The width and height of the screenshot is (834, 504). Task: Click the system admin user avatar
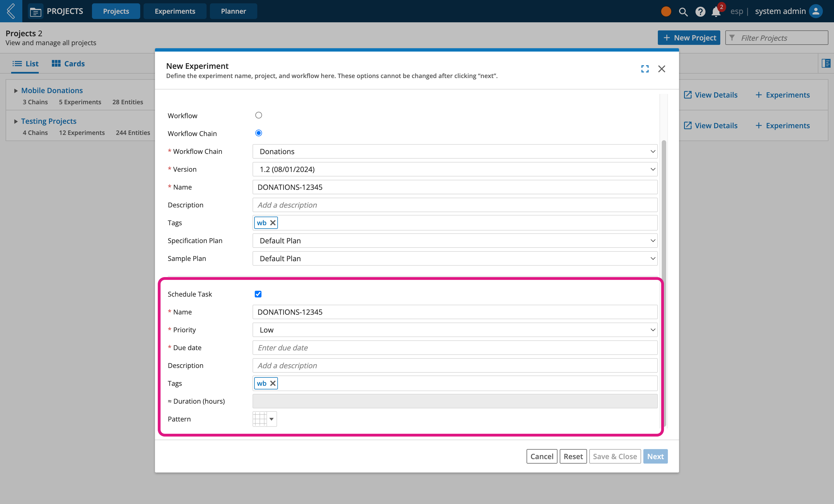tap(816, 11)
